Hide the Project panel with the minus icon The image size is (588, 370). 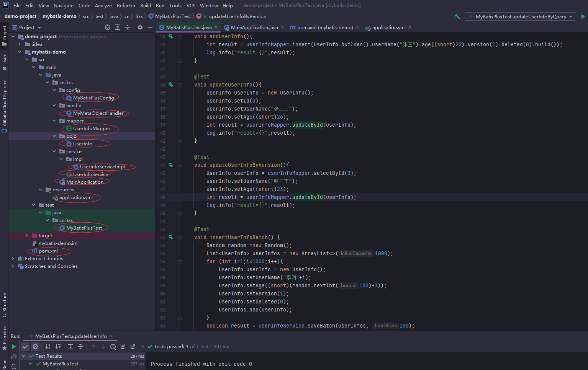(150, 27)
